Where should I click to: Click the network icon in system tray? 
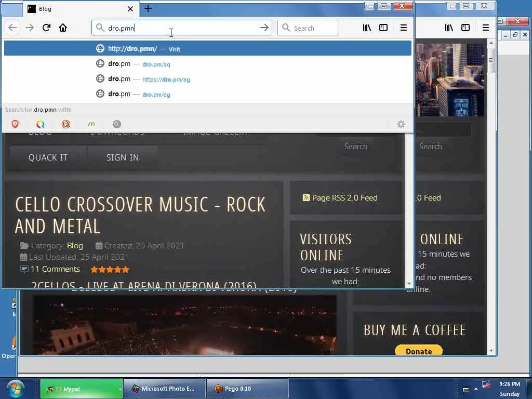pos(486,384)
